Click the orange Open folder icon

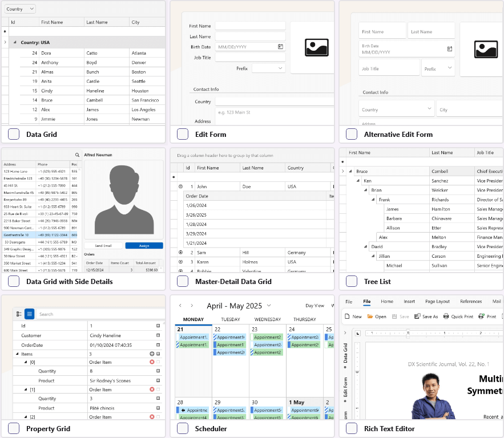(370, 315)
